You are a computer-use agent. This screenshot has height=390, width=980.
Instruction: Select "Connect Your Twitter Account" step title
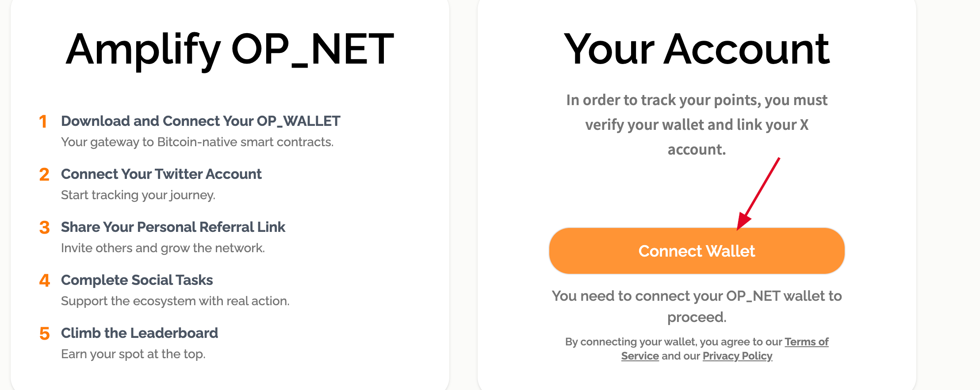161,174
